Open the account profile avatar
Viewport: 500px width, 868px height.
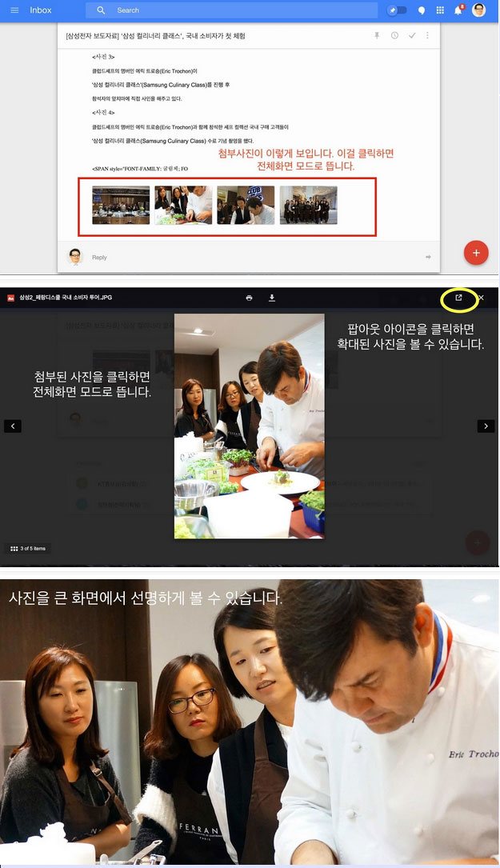tap(478, 10)
